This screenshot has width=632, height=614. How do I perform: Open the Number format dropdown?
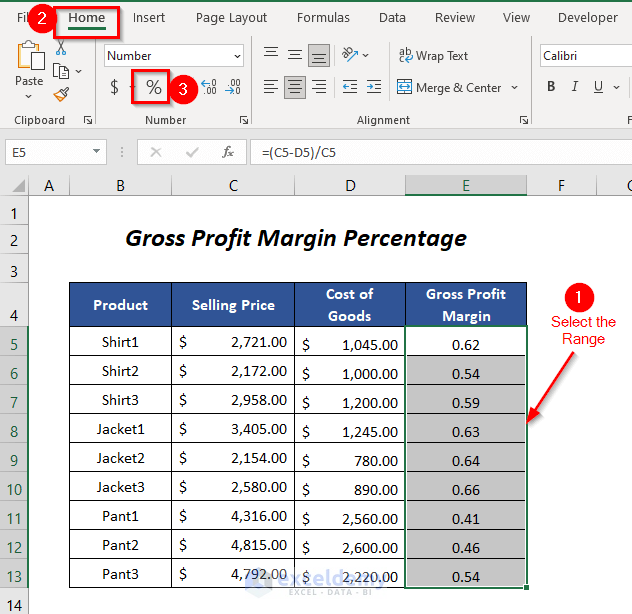click(237, 56)
